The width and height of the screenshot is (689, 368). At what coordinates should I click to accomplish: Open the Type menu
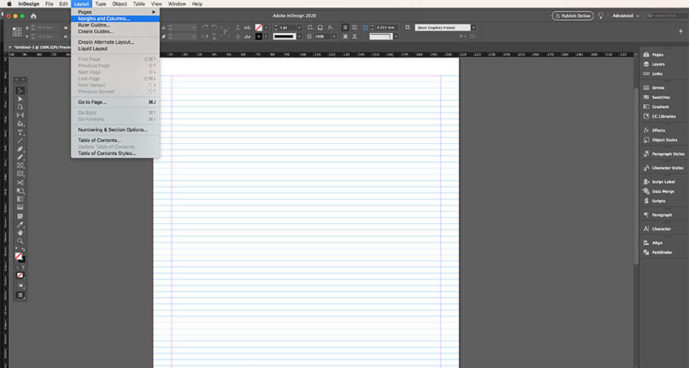(101, 4)
